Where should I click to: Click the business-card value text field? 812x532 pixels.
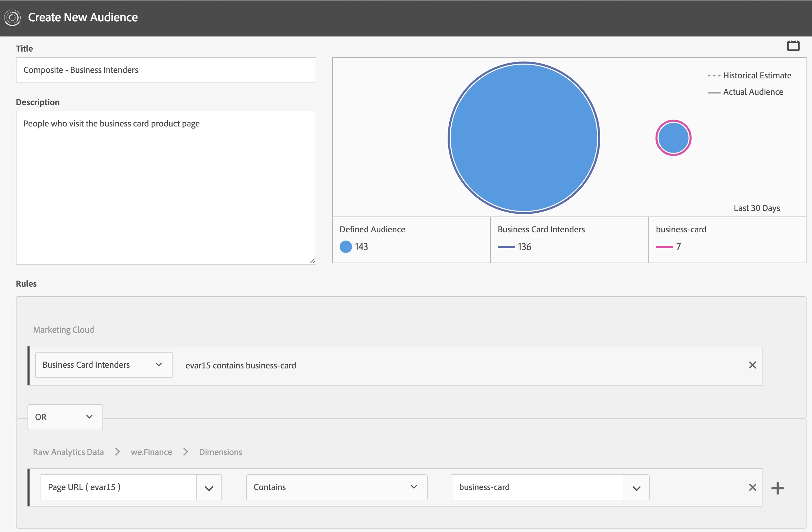[x=537, y=487]
